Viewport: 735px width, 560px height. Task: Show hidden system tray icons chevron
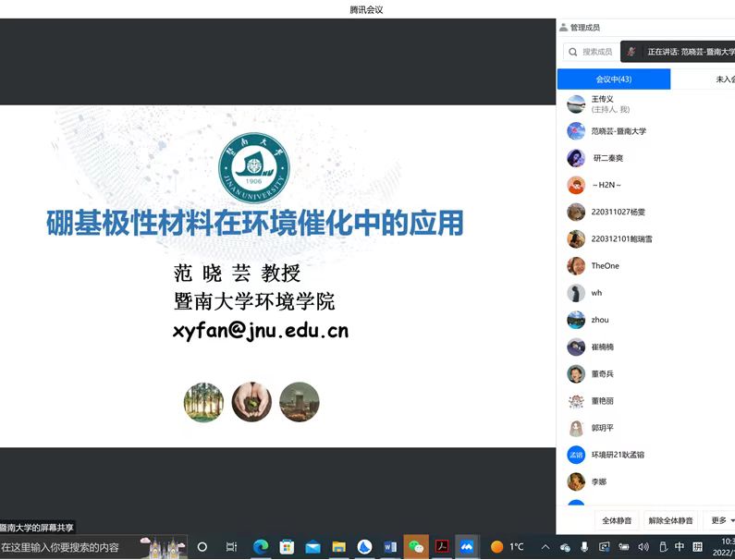545,546
